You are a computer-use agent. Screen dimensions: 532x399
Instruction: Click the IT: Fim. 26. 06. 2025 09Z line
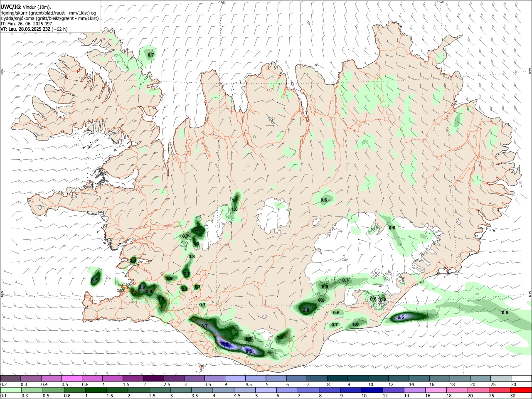pos(26,24)
